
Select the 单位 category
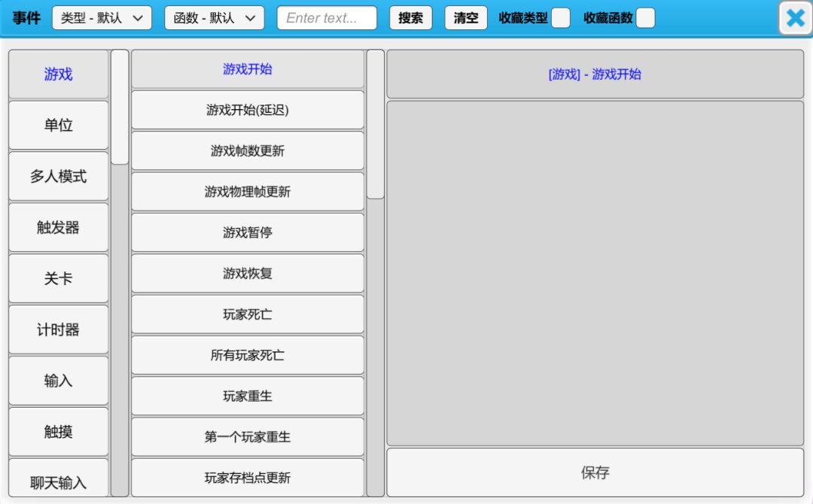(x=59, y=125)
